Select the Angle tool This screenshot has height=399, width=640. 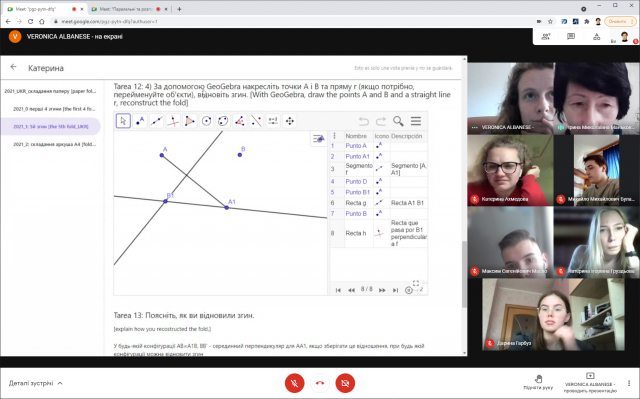[x=240, y=121]
